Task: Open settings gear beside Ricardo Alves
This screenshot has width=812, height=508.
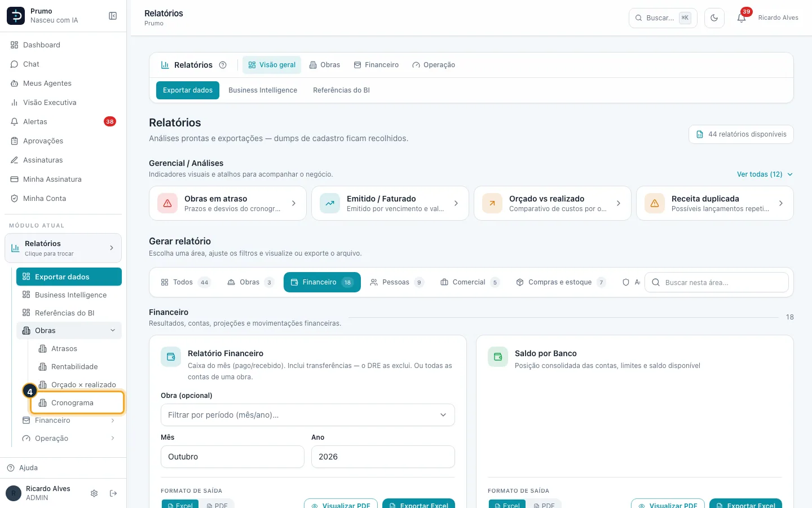Action: 94,493
